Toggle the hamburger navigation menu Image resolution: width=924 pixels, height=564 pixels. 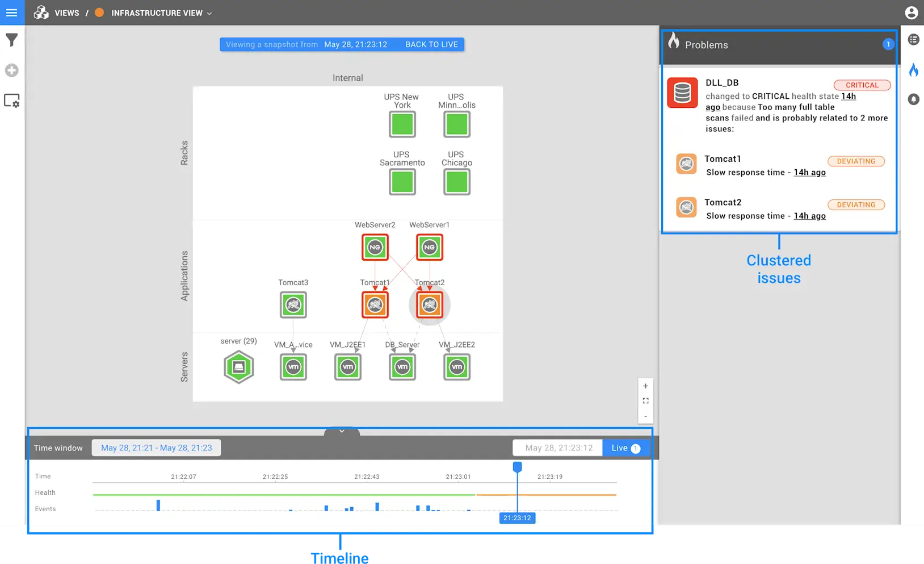coord(12,12)
